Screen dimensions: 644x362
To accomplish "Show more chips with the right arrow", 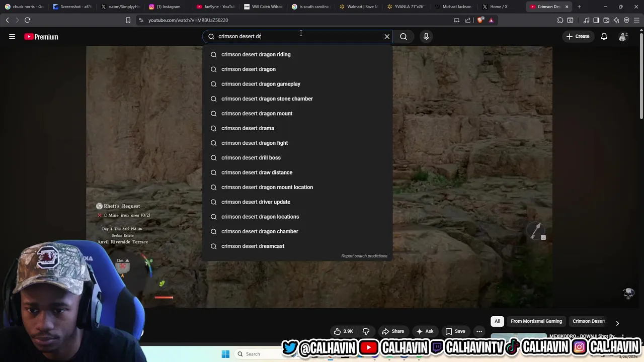I will pyautogui.click(x=617, y=323).
